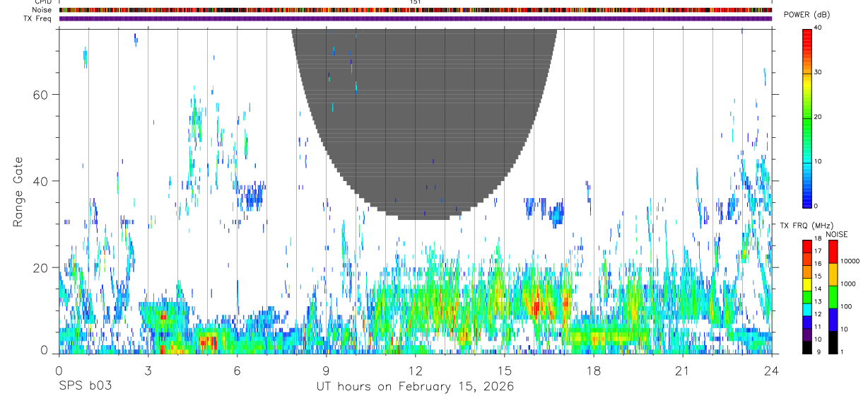868x401 pixels.
Task: Click the 15 hour tick on UT axis
Action: point(505,371)
